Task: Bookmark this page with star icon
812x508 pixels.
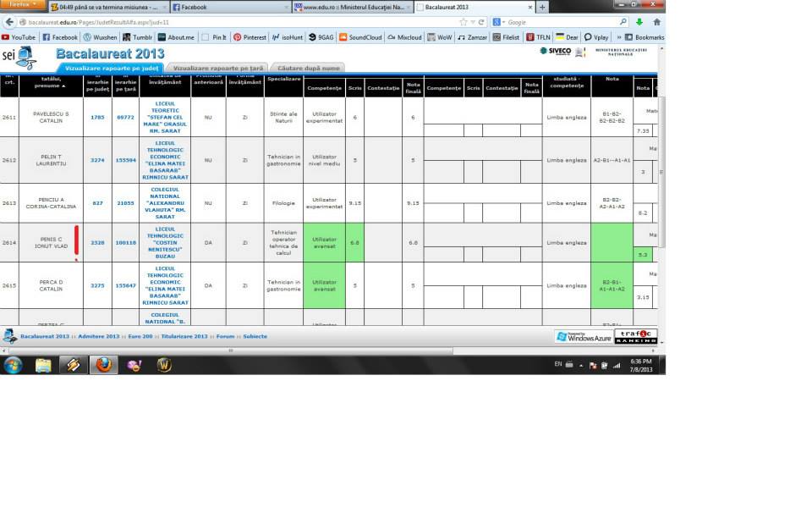Action: pos(463,22)
